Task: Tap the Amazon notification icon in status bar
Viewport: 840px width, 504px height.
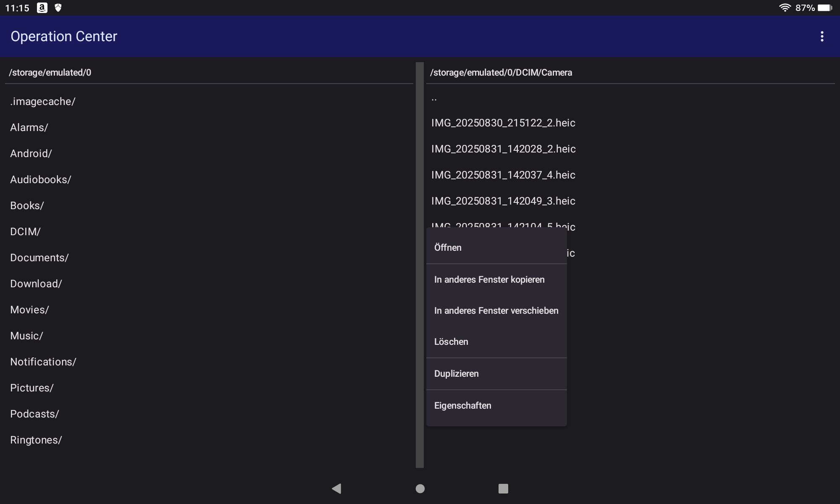Action: (42, 8)
